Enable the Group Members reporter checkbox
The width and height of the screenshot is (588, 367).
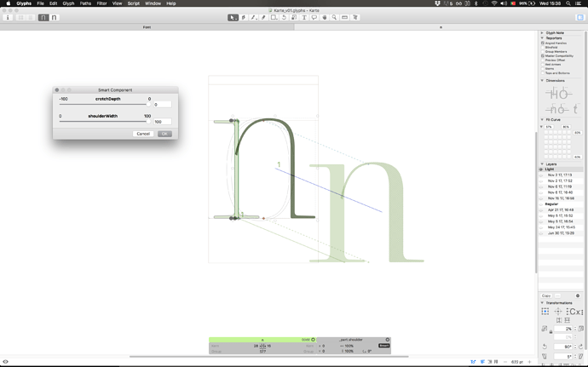pyautogui.click(x=543, y=52)
